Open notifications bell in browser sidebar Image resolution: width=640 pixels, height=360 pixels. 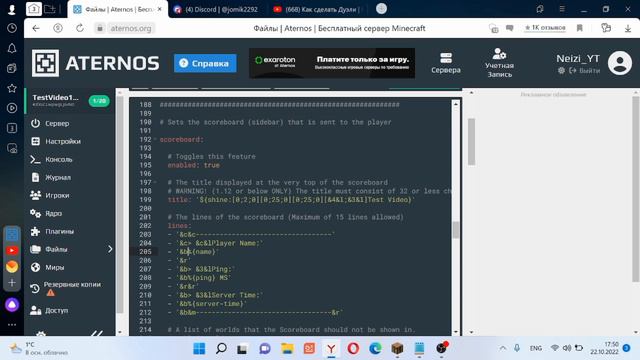click(12, 48)
